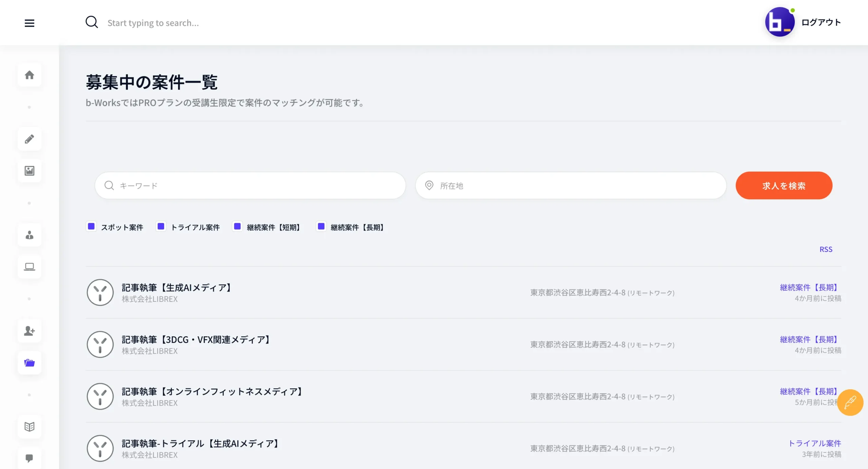The width and height of the screenshot is (868, 469).
Task: Toggle the トライアル案件 checkbox
Action: 161,227
